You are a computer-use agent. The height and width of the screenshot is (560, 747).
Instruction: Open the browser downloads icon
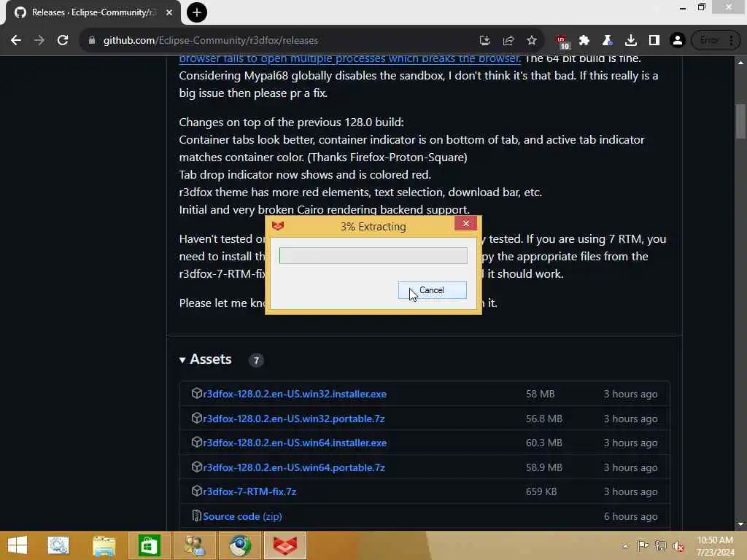[x=631, y=41]
